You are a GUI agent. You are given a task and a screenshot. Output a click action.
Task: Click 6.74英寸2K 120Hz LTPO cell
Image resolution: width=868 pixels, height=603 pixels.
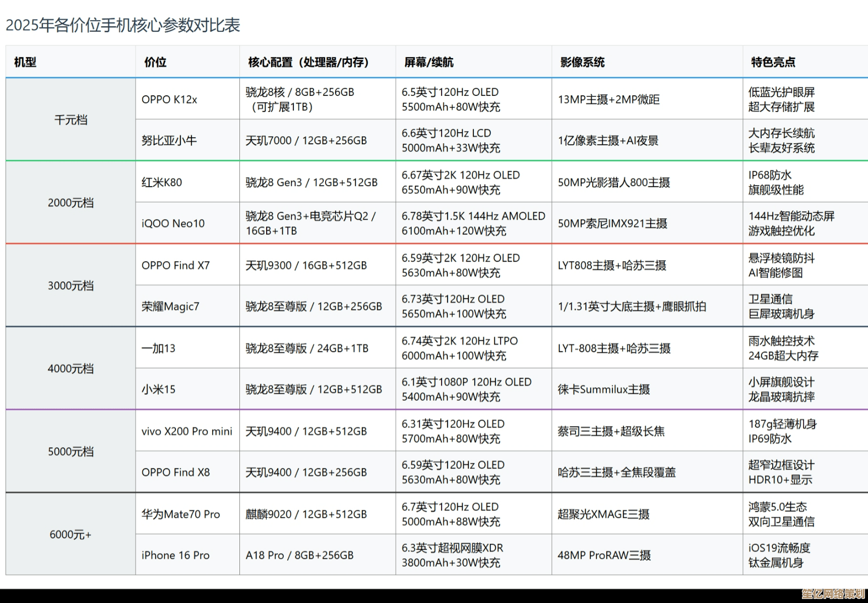coord(474,347)
